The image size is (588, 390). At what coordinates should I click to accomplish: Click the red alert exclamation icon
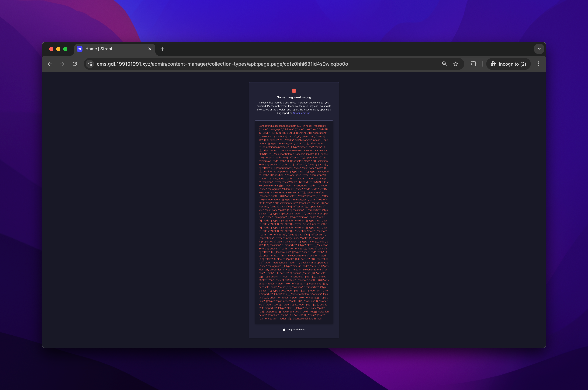(294, 91)
